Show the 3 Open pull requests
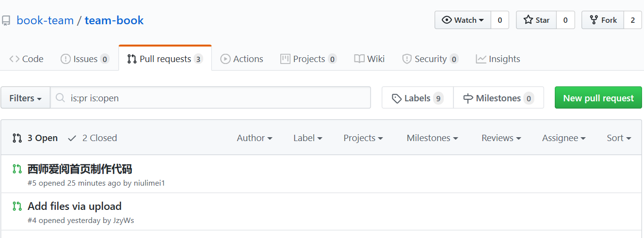The height and width of the screenshot is (238, 644). click(35, 138)
